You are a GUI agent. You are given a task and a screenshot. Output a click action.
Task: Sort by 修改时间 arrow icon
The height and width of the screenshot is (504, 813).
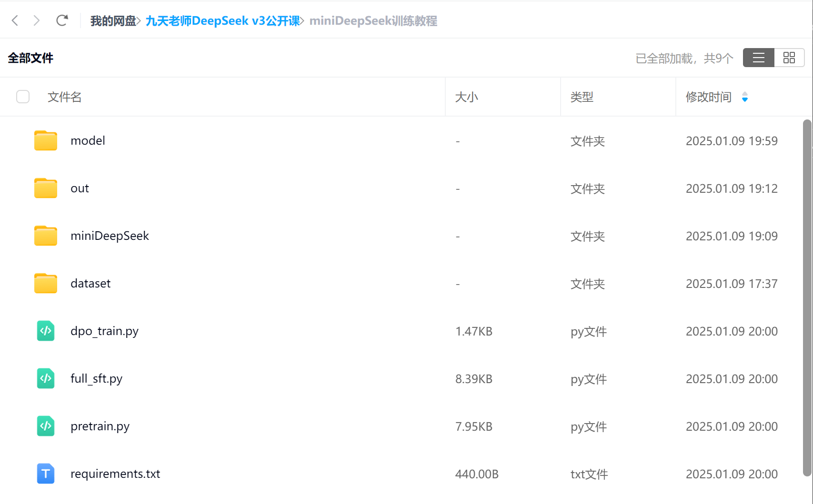click(745, 97)
